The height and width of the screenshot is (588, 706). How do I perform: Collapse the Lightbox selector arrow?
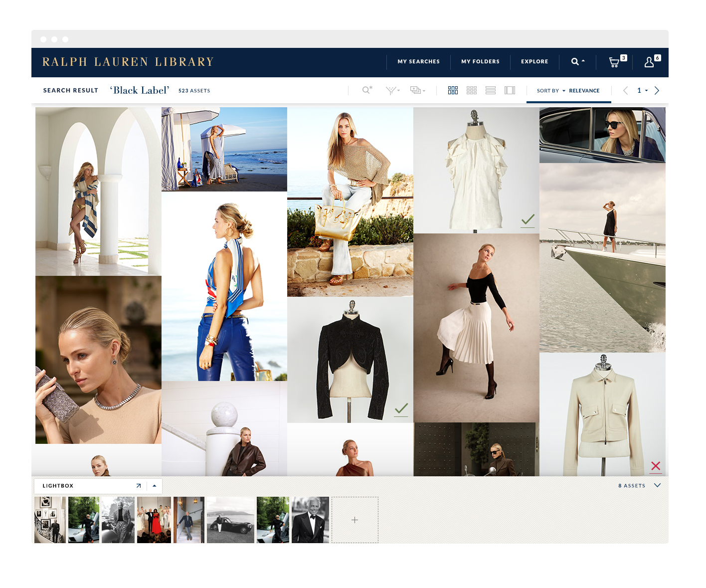pyautogui.click(x=155, y=486)
